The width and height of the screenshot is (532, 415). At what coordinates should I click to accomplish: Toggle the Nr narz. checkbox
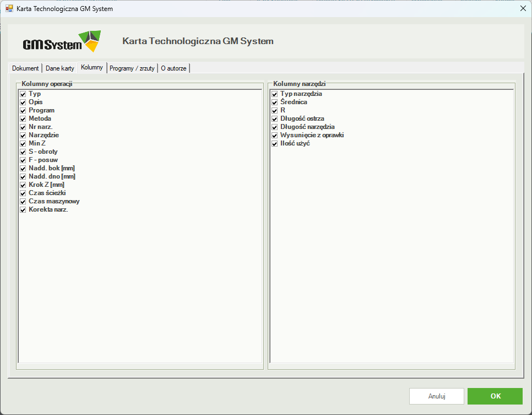pos(23,127)
